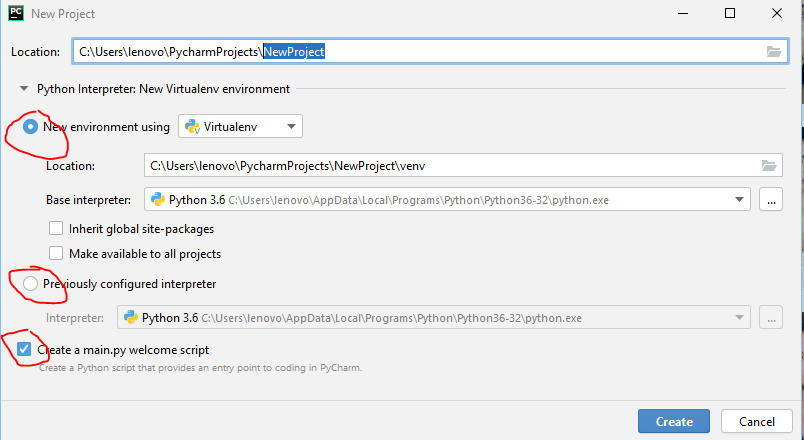Open ellipsis browse for Base interpreter

771,199
